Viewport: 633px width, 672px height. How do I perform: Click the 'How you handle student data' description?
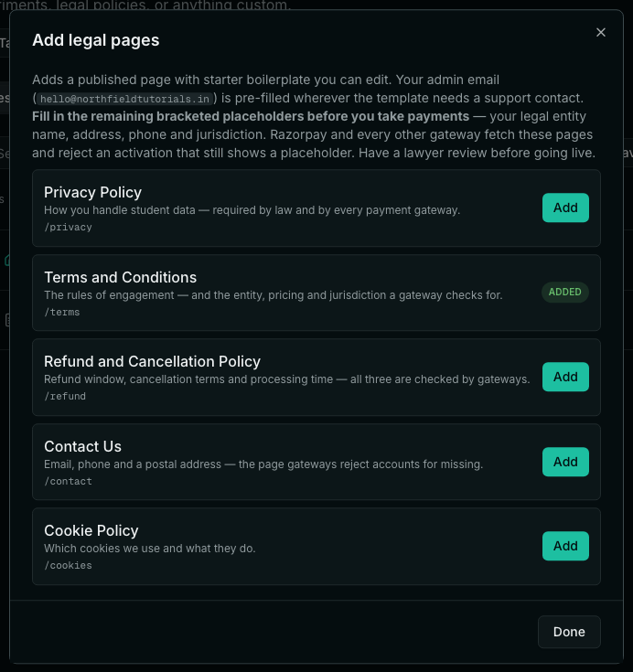[252, 210]
